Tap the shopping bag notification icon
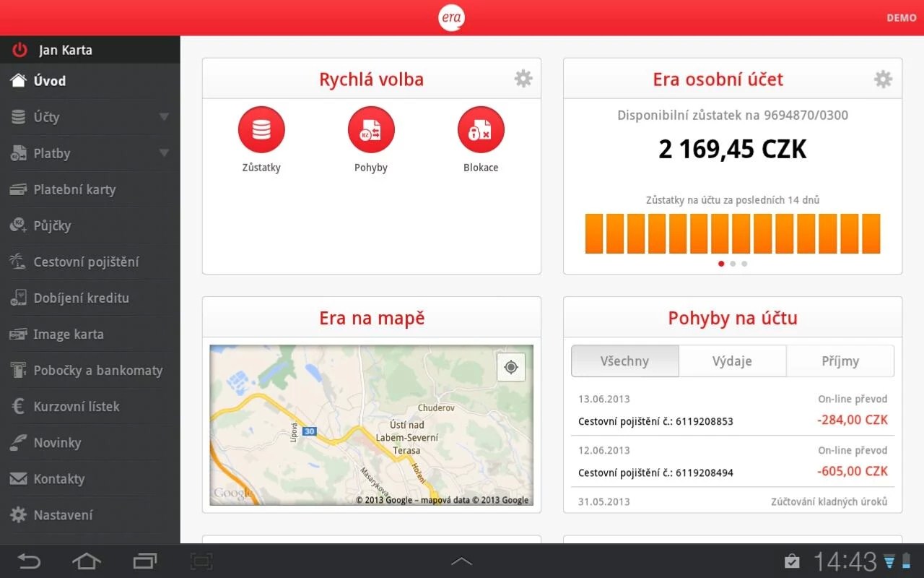 click(x=792, y=561)
